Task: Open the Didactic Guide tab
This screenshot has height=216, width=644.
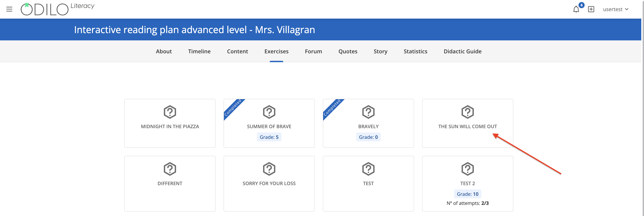Action: pyautogui.click(x=462, y=51)
